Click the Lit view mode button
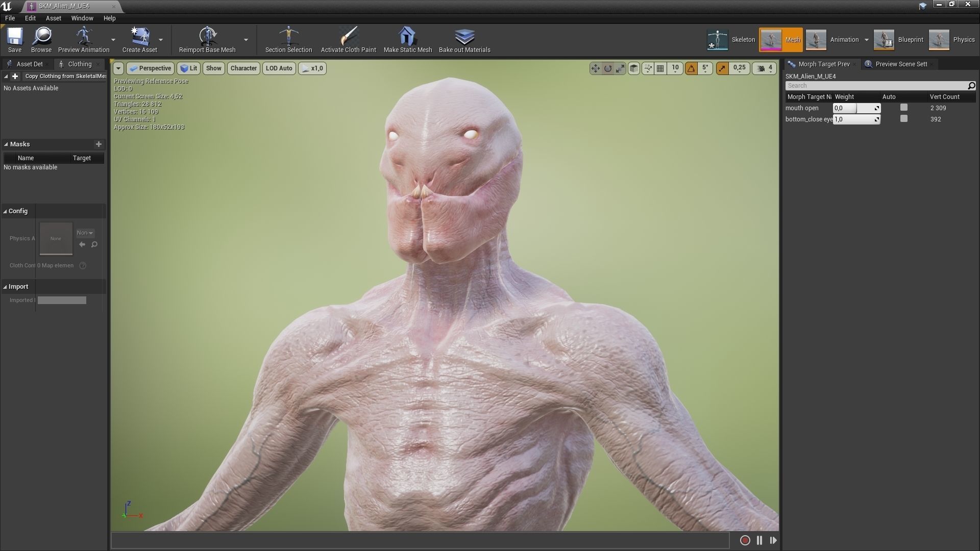 (x=188, y=68)
